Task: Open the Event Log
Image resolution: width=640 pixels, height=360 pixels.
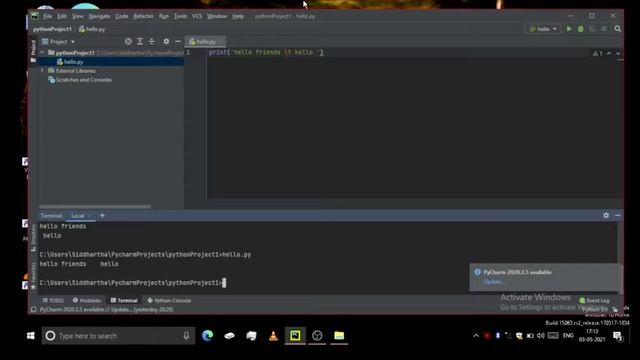Action: pyautogui.click(x=594, y=300)
